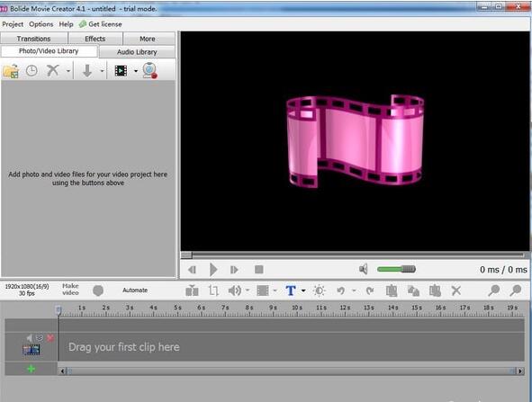
Task: Mute the preview speaker icon
Action: 364,269
